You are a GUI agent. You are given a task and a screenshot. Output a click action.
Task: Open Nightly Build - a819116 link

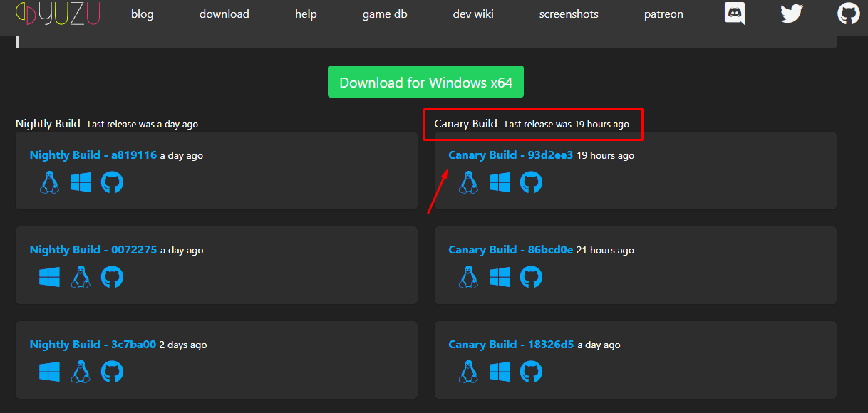tap(93, 155)
